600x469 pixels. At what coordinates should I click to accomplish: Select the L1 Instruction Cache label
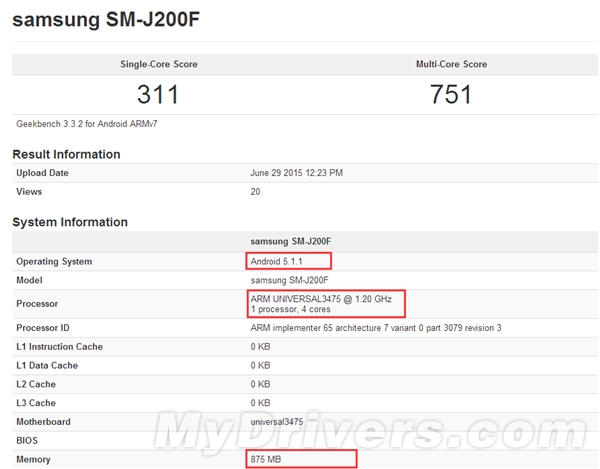pos(59,347)
